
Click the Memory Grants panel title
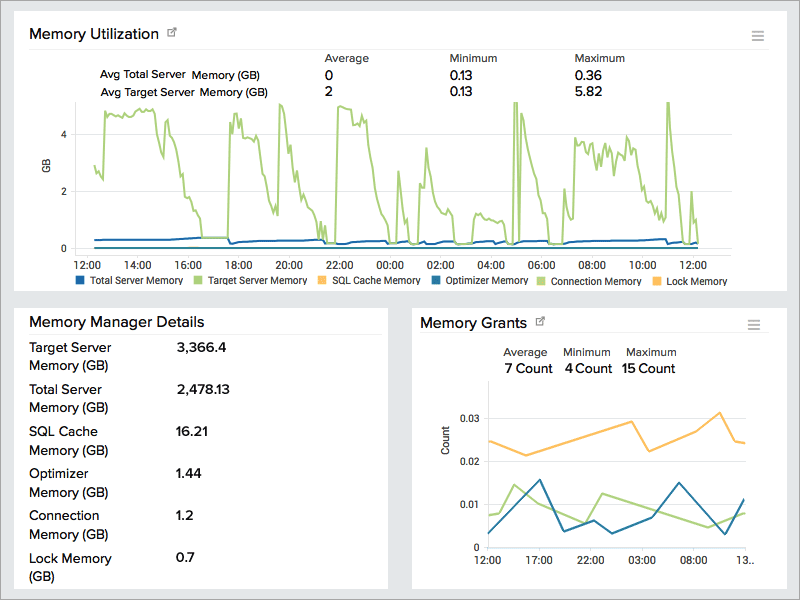475,322
